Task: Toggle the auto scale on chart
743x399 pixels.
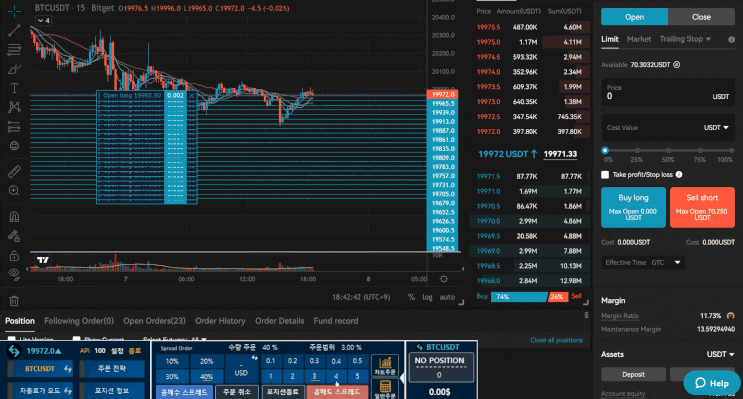Action: pos(447,297)
